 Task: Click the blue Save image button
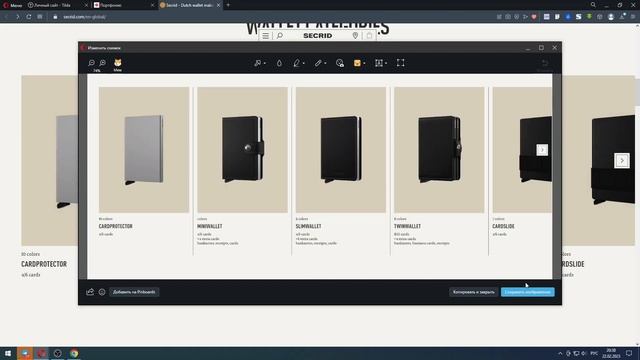point(527,292)
